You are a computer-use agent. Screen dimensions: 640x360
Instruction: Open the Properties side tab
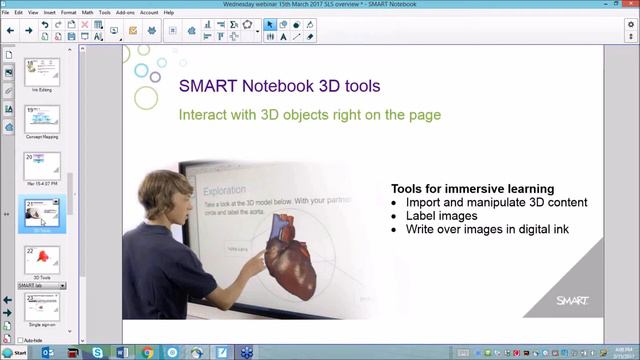(x=9, y=109)
